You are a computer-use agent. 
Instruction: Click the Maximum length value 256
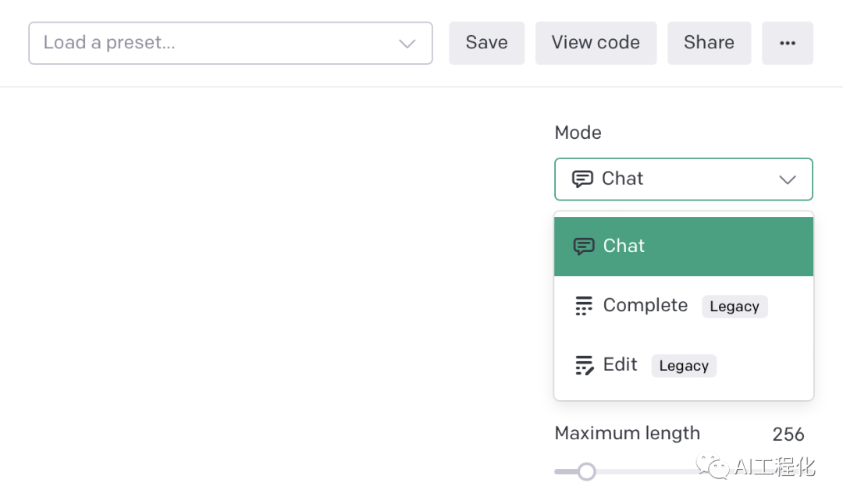click(788, 435)
